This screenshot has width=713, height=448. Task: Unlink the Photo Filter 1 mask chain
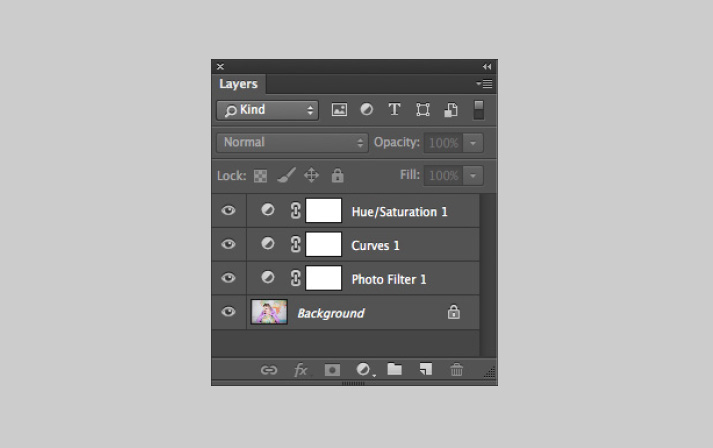click(x=296, y=278)
